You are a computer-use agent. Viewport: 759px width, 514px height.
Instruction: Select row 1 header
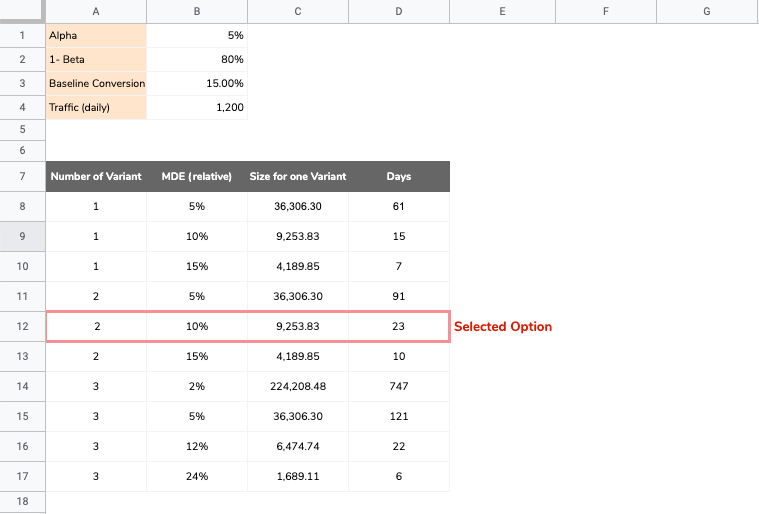(x=22, y=35)
